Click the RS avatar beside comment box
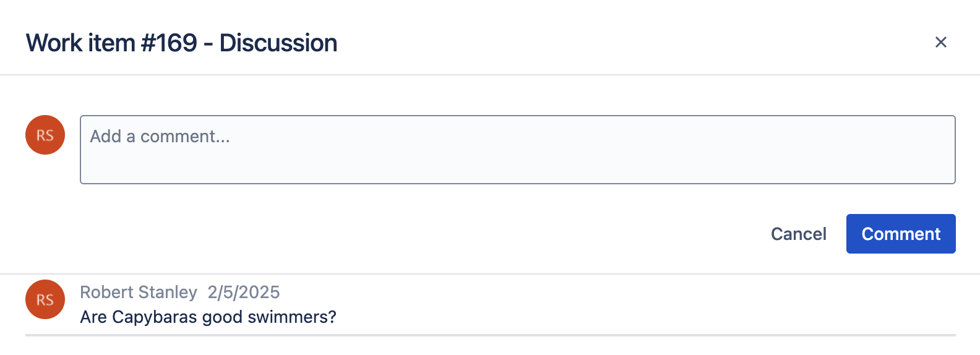The width and height of the screenshot is (980, 355). tap(45, 135)
